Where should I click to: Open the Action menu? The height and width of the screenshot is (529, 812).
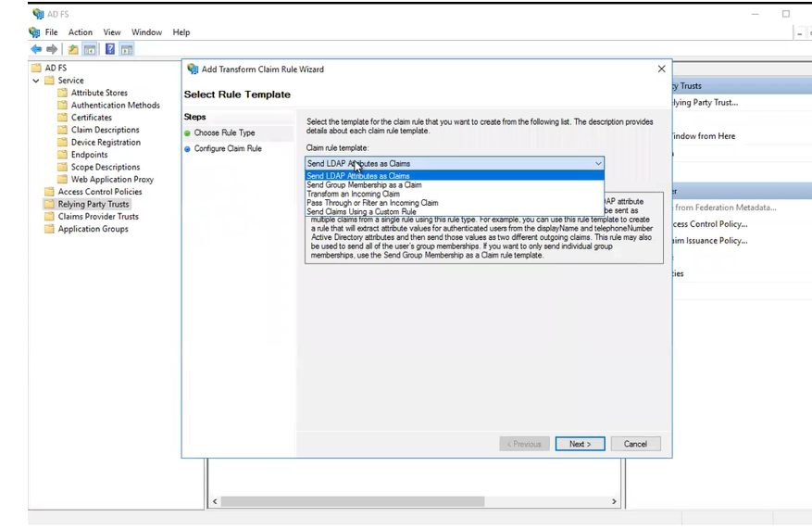(81, 32)
